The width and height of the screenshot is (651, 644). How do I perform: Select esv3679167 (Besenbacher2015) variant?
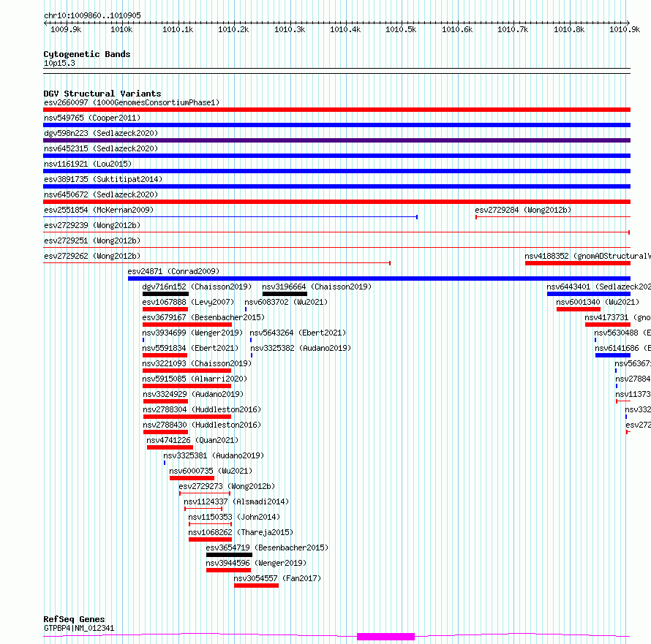point(187,325)
